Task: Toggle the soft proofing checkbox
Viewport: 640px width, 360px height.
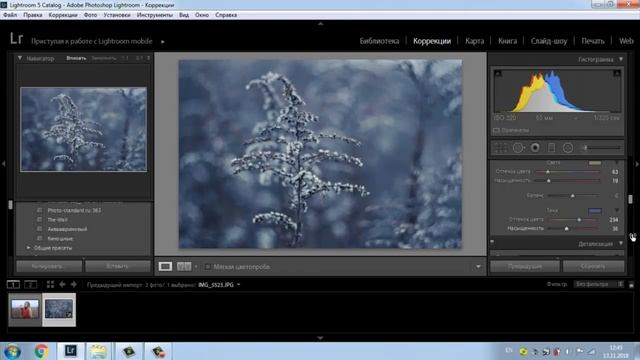Action: 207,267
